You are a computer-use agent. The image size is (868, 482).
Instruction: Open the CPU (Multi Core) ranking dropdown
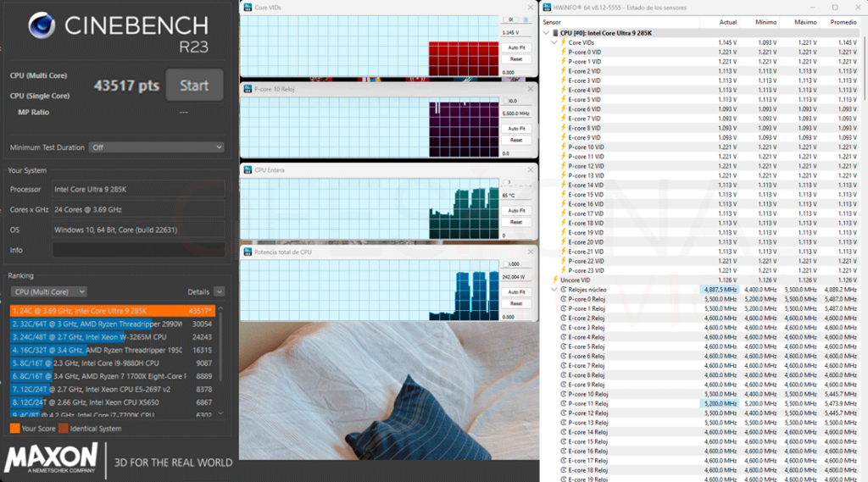click(48, 291)
